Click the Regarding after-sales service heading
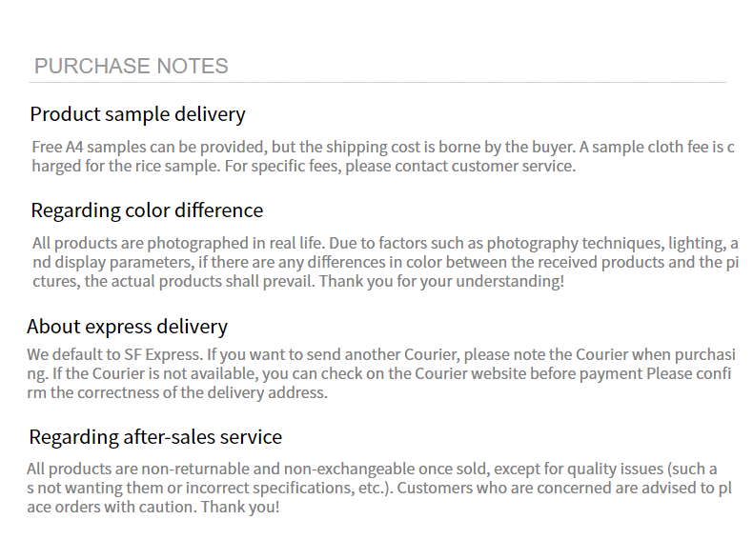 155,437
